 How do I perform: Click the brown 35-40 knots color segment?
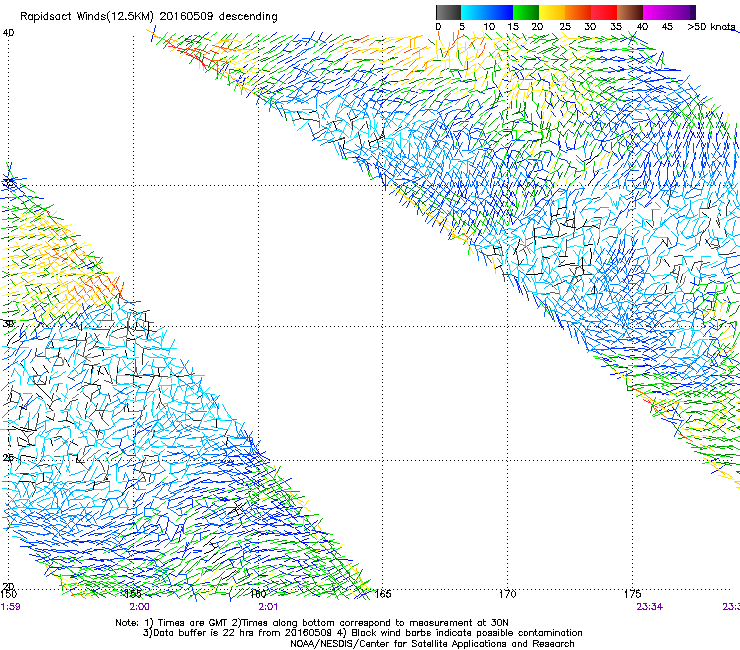(x=630, y=12)
